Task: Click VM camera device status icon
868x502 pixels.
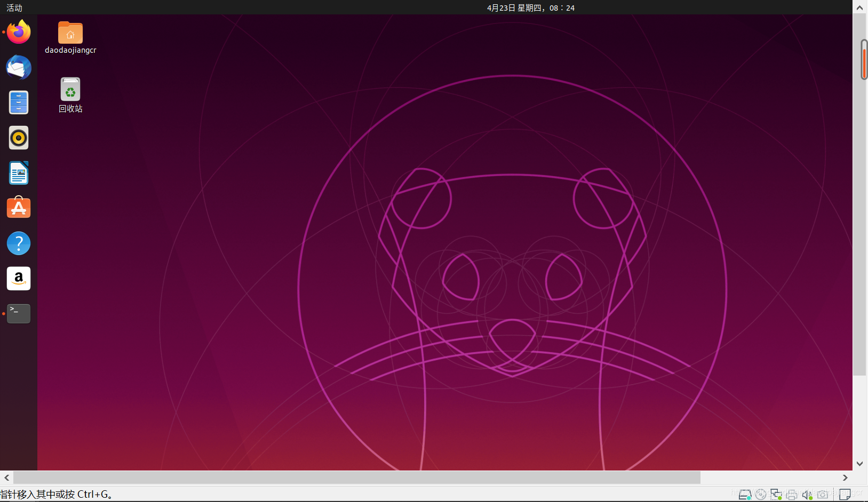Action: 823,495
